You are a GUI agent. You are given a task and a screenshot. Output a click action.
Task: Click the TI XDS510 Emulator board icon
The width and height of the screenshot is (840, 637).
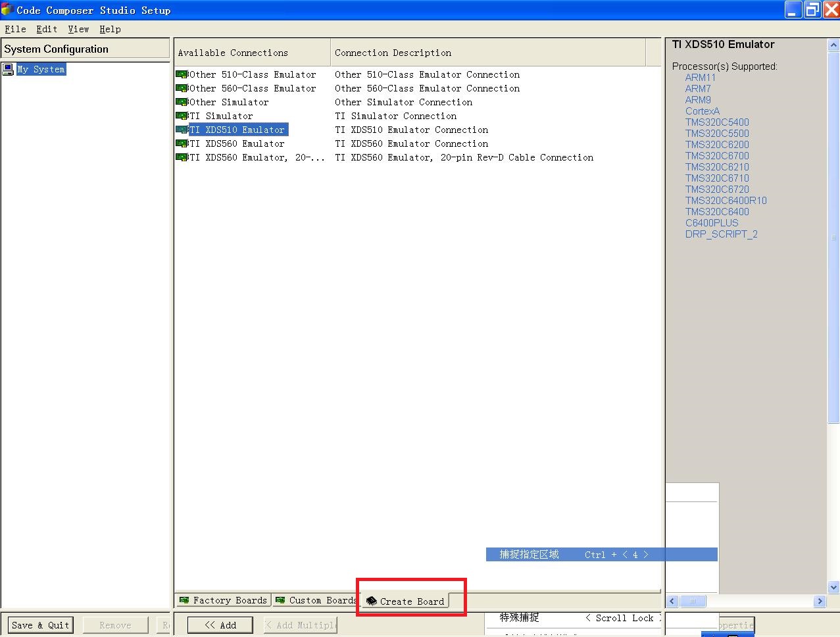coord(182,130)
